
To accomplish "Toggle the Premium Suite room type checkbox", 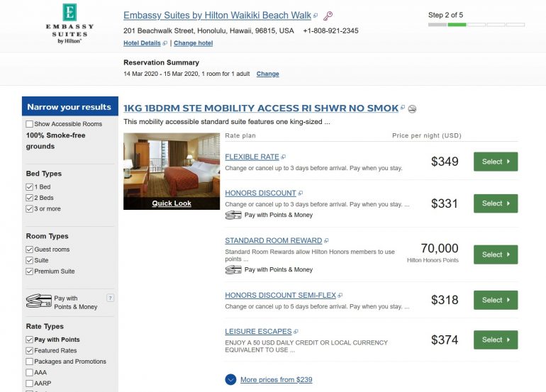I will click(29, 271).
